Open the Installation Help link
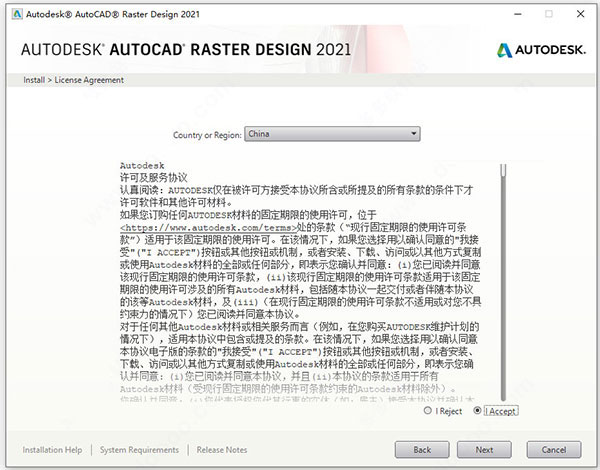 tap(52, 450)
